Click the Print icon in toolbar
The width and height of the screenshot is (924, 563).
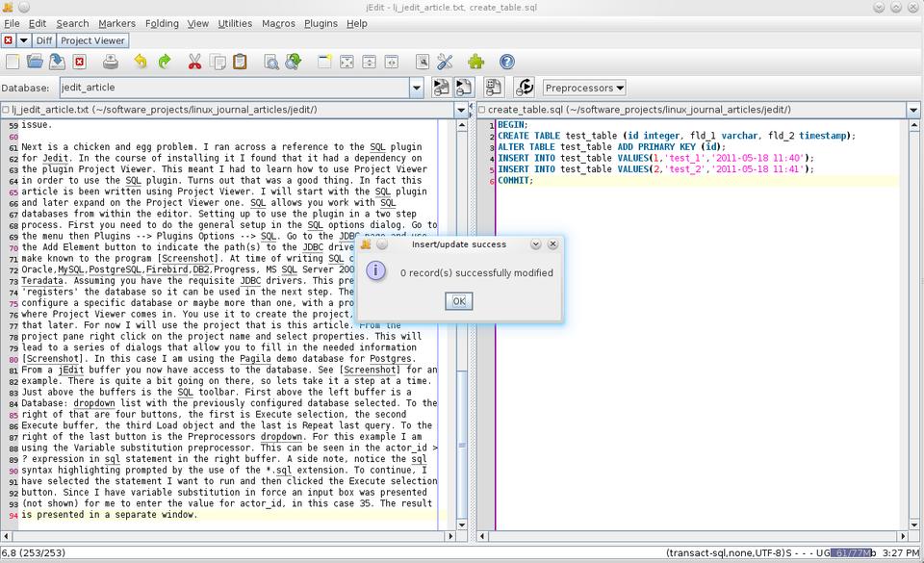tap(111, 62)
